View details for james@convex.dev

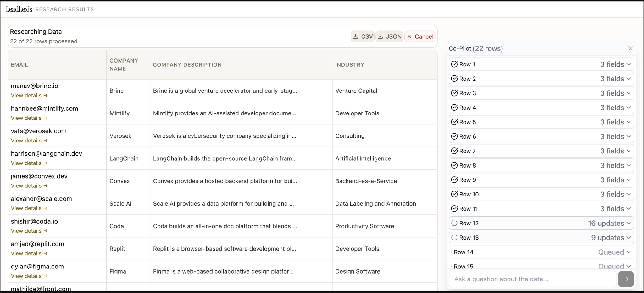pos(29,186)
